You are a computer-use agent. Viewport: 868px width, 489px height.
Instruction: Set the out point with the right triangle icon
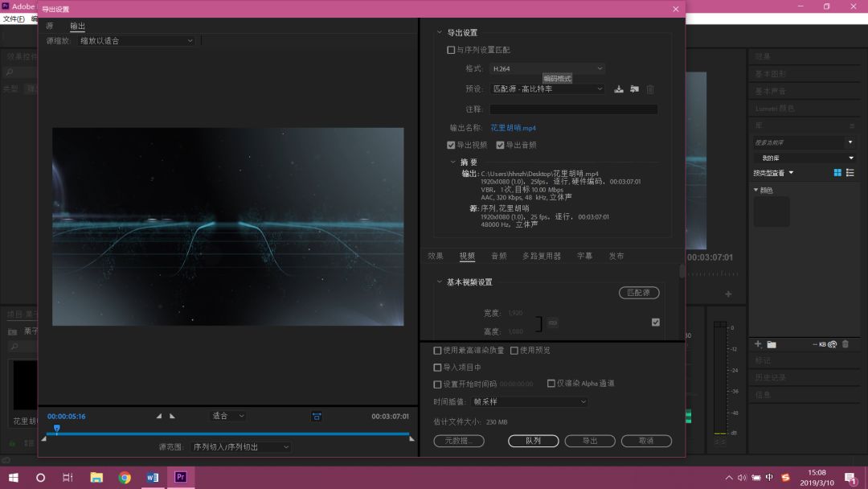(x=172, y=416)
